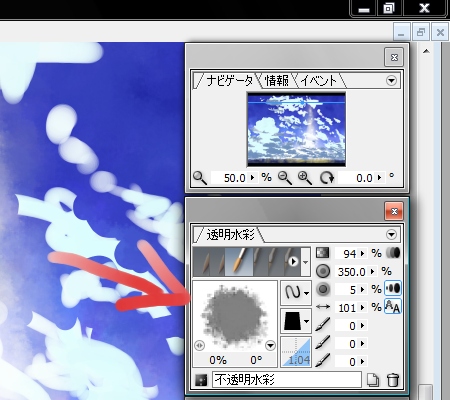Open the Navigator panel options menu arrow
This screenshot has width=450, height=400.
391,81
